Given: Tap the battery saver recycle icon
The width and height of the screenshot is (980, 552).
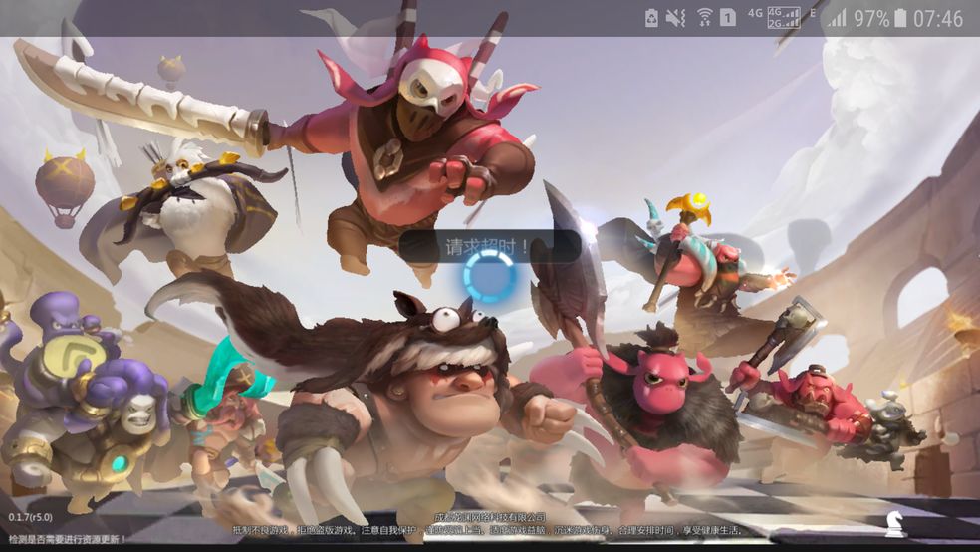Looking at the screenshot, I should tap(651, 18).
